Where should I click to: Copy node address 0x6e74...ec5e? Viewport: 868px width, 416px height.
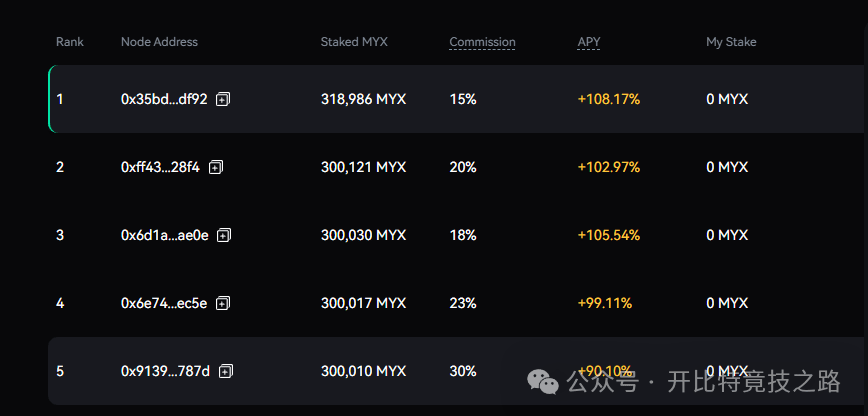click(223, 303)
